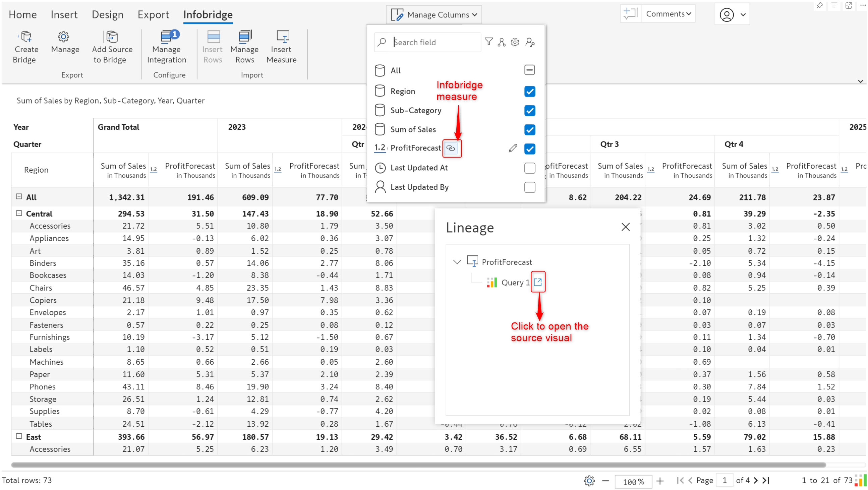The height and width of the screenshot is (490, 868).
Task: Click Add Source to Bridge icon
Action: coord(112,37)
